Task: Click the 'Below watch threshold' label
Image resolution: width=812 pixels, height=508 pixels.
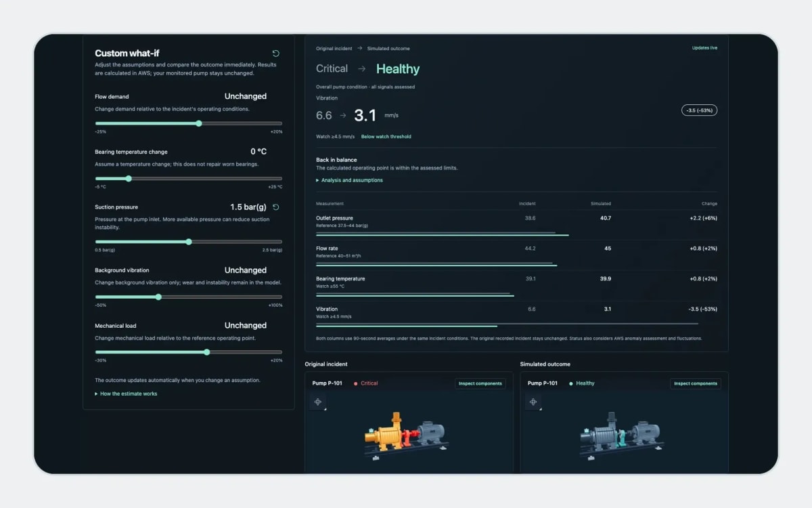Action: [x=386, y=137]
